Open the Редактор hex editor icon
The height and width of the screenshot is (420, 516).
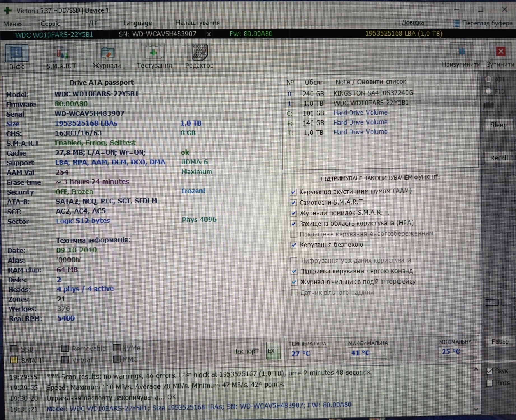tap(199, 52)
